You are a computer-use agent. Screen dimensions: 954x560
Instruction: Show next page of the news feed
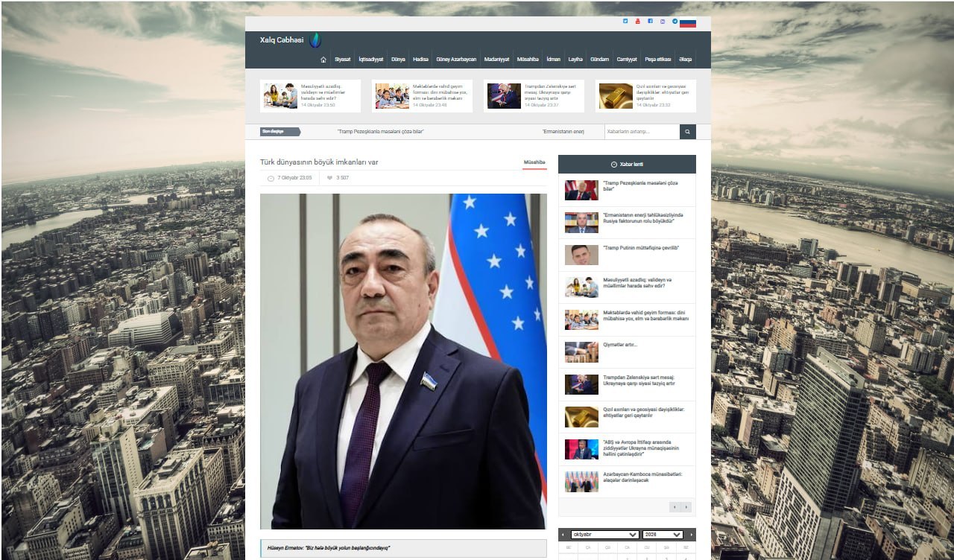point(686,507)
